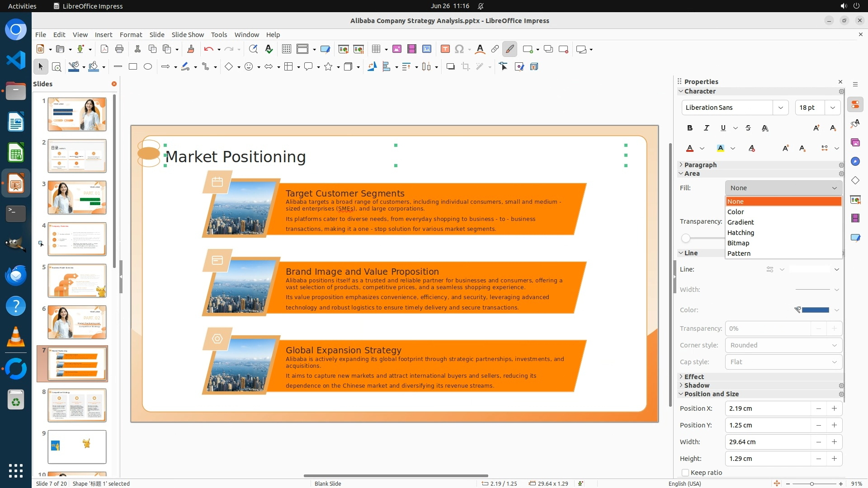Click the Insert Table icon
This screenshot has height=488, width=868.
pos(376,49)
